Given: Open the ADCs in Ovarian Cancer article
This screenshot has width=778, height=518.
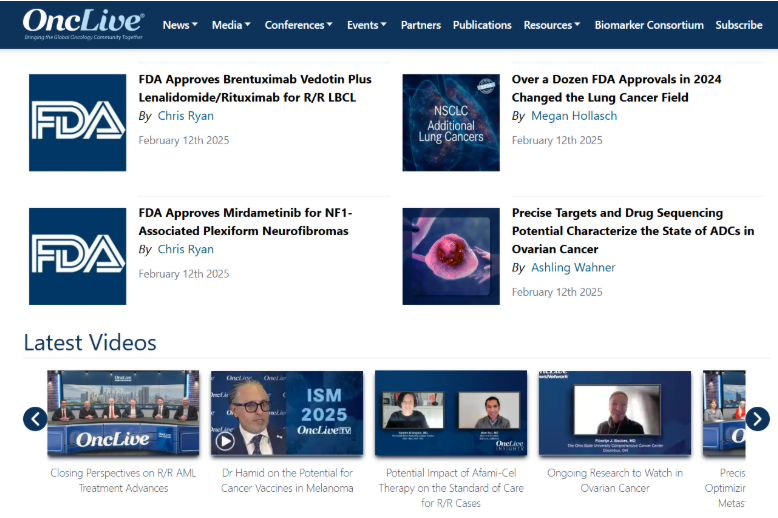Looking at the screenshot, I should [633, 231].
